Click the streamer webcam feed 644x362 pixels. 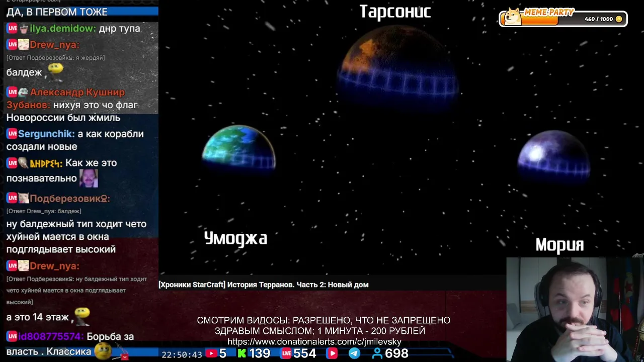click(575, 310)
